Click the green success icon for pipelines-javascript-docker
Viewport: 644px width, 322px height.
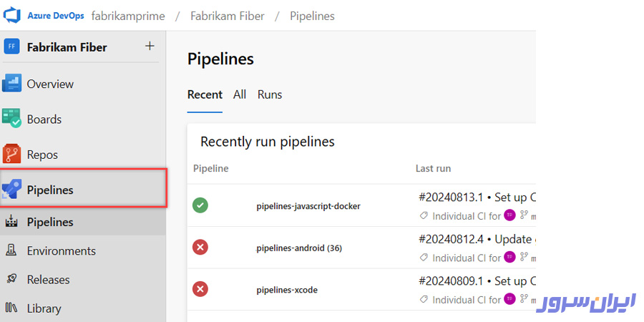pyautogui.click(x=200, y=205)
